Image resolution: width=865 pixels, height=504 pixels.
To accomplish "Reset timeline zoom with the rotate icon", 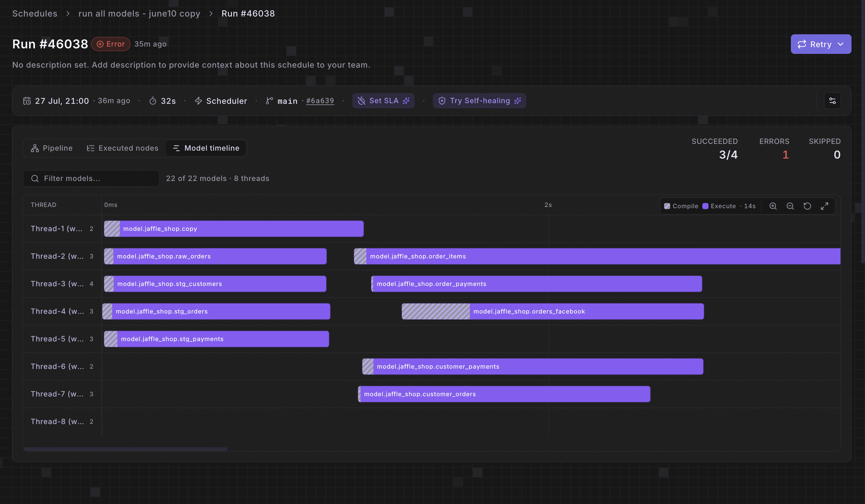I will click(807, 206).
